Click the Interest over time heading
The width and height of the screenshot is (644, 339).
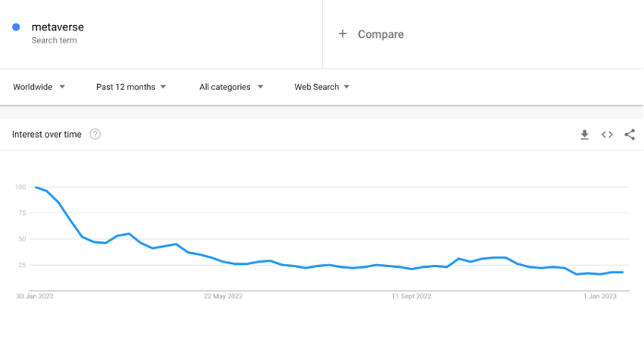click(47, 134)
